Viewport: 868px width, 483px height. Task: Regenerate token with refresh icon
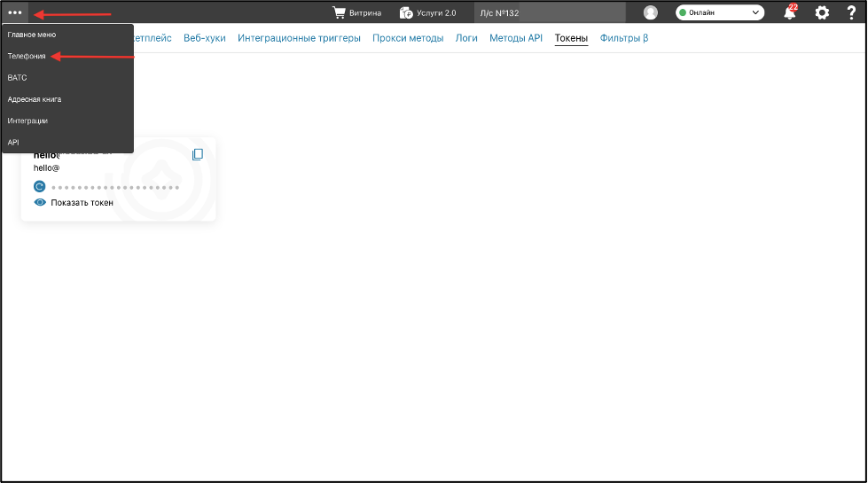point(39,186)
